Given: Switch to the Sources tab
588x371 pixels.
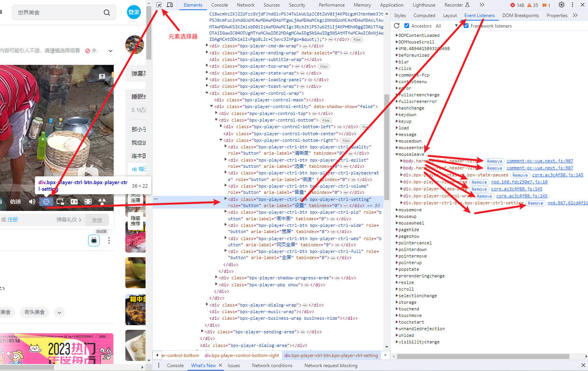Looking at the screenshot, I should click(271, 5).
